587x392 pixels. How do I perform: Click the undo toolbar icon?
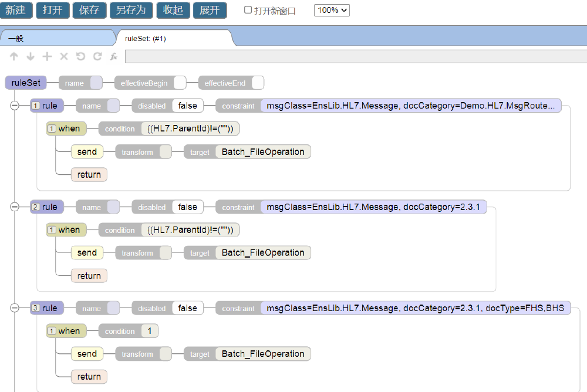pos(80,56)
